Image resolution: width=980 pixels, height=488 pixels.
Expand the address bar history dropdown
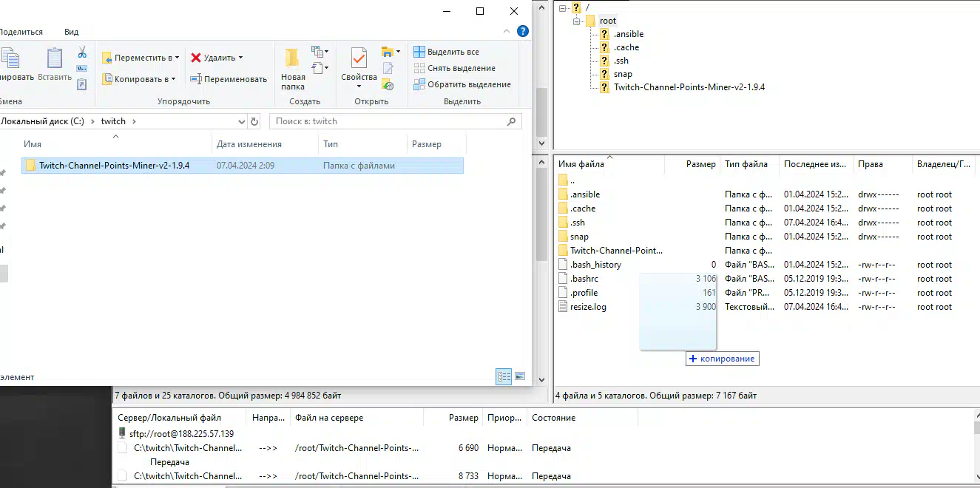(x=241, y=121)
